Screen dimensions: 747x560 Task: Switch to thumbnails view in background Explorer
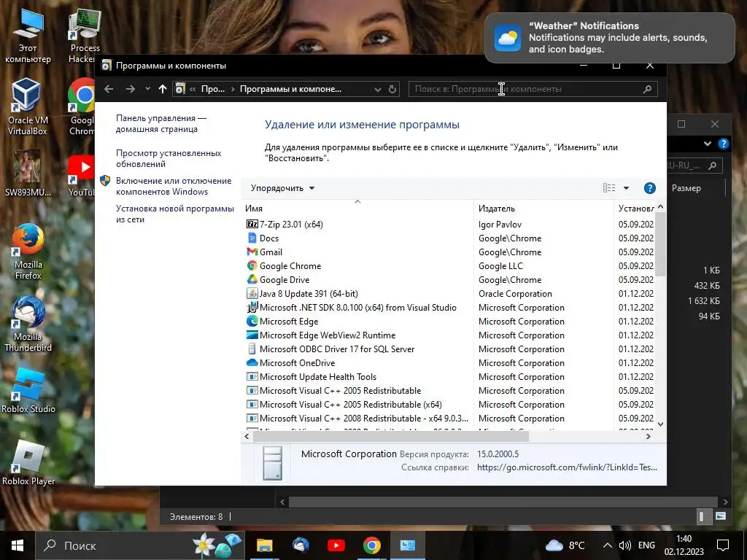tap(720, 516)
